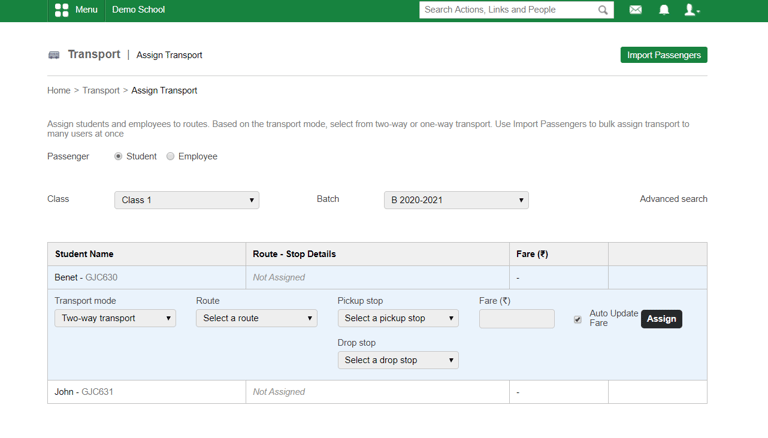Click the Student Name column header
Image resolution: width=768 pixels, height=438 pixels.
(x=84, y=254)
